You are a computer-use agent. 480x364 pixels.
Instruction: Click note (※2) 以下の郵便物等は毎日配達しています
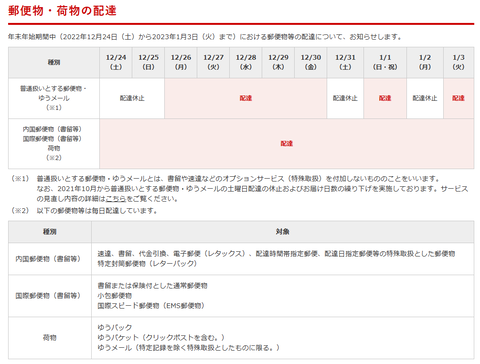pos(97,211)
